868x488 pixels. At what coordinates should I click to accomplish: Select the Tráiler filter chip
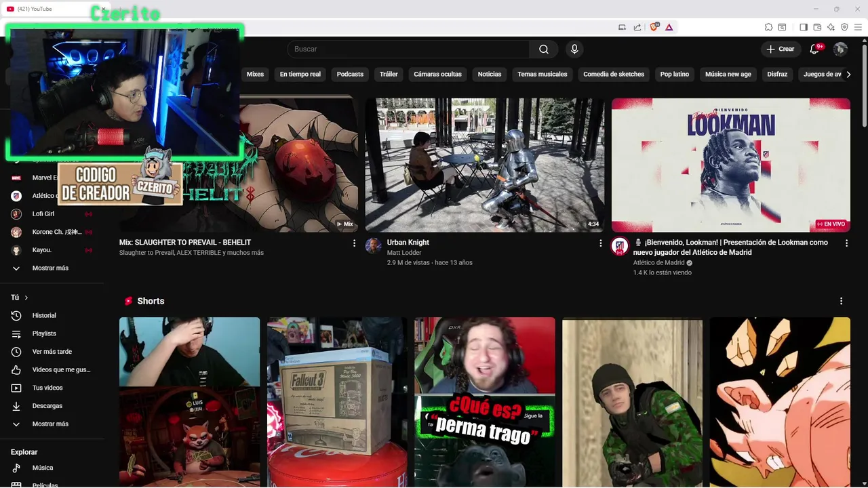[389, 74]
